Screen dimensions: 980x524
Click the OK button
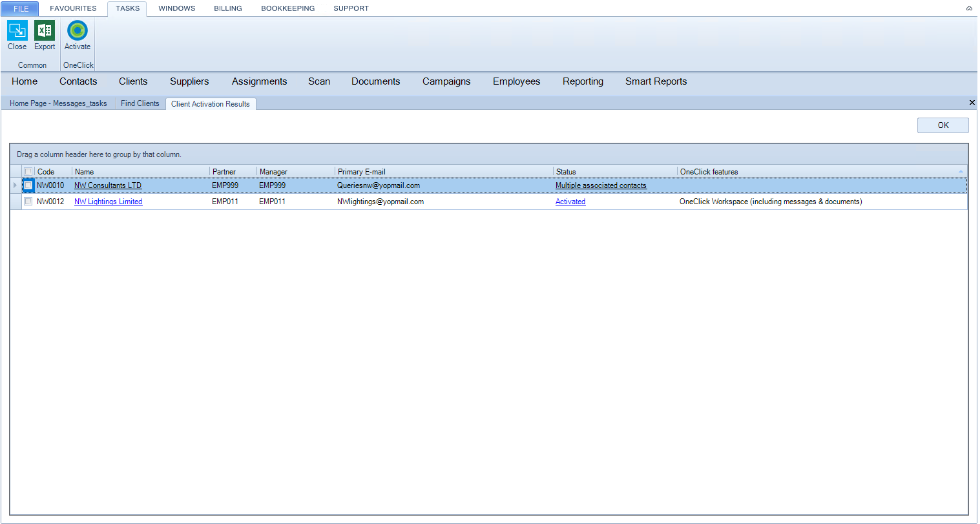point(943,125)
